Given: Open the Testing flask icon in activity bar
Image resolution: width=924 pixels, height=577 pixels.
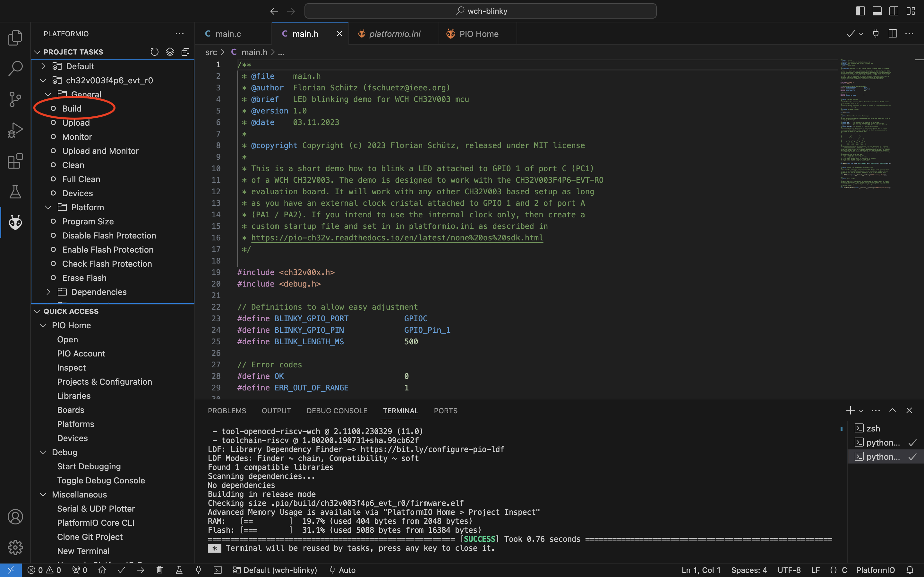Looking at the screenshot, I should coord(15,192).
